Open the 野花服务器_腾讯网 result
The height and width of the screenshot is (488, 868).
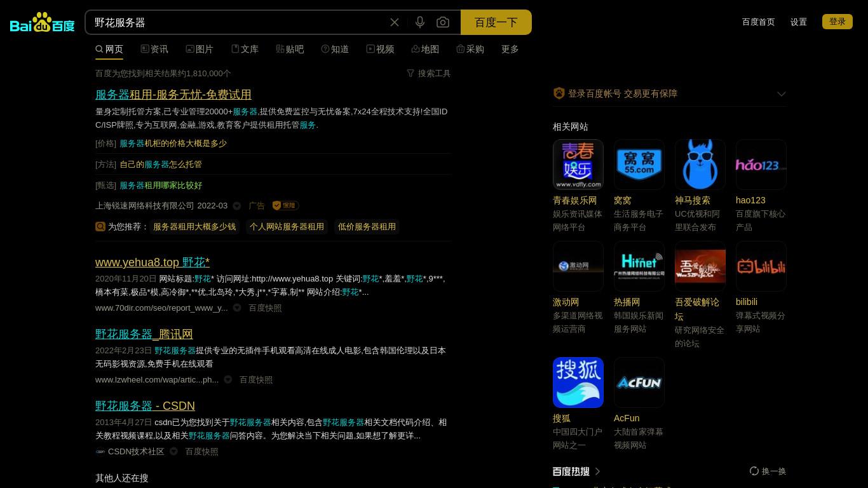(x=144, y=334)
